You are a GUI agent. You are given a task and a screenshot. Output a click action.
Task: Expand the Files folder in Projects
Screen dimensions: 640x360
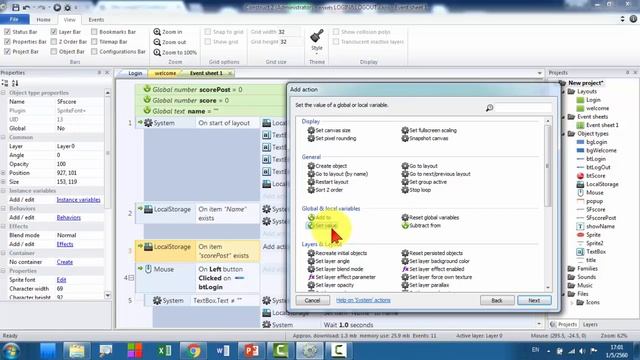564,294
